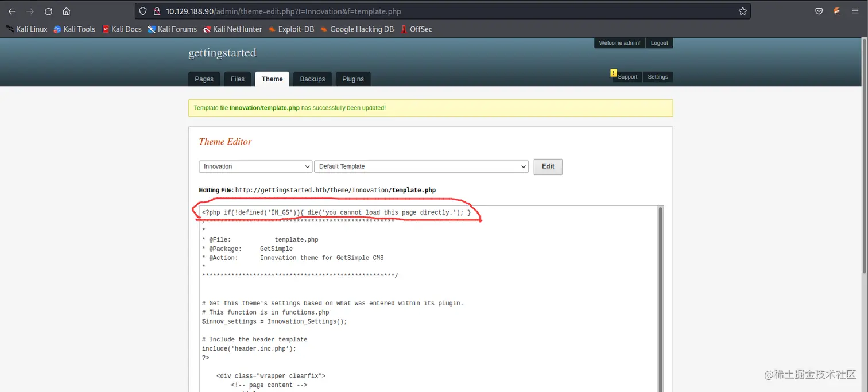868x392 pixels.
Task: Open the Settings tab
Action: tap(658, 77)
